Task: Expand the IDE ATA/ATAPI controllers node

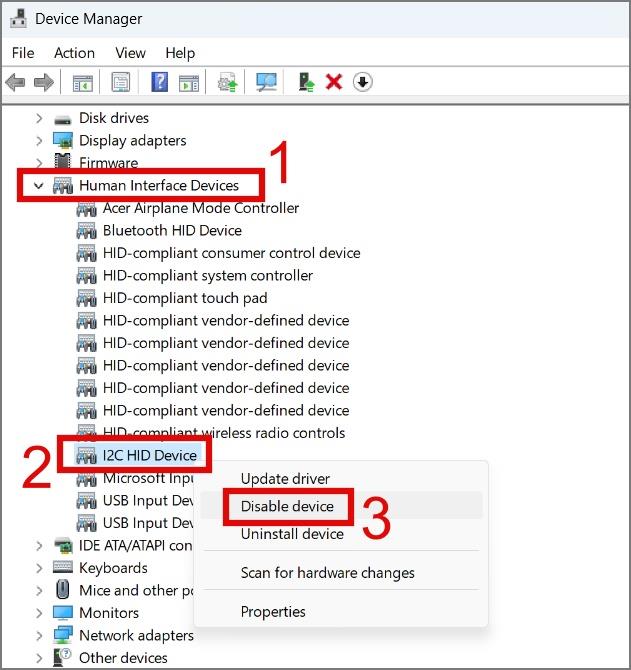Action: click(x=39, y=546)
